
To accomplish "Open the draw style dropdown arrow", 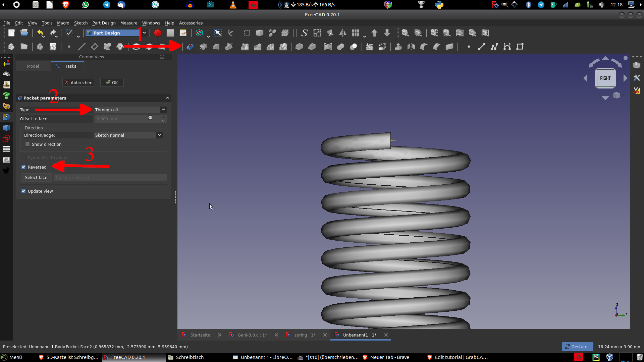I will 208,36.
